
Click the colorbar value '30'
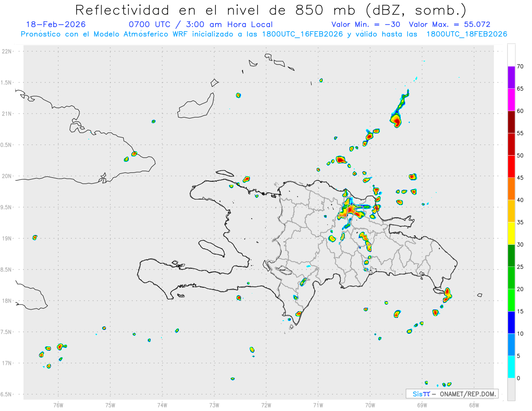click(520, 245)
